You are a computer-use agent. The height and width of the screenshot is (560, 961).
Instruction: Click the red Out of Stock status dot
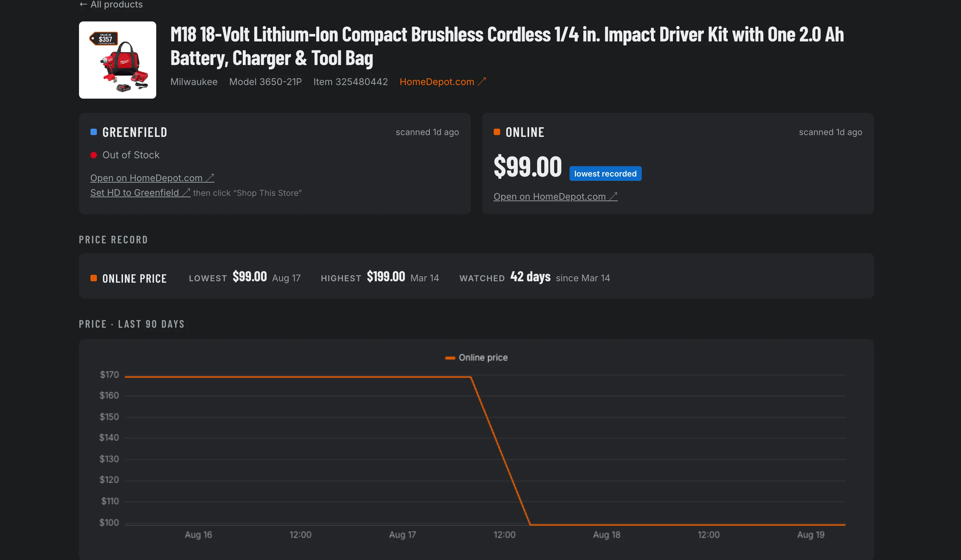93,155
